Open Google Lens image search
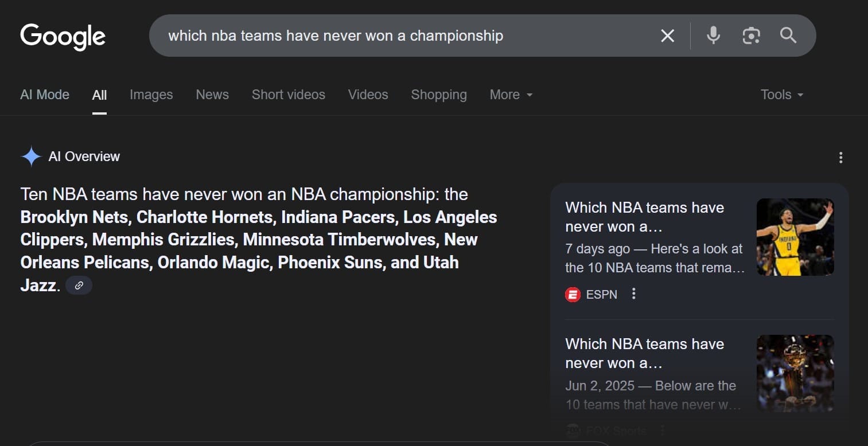 click(751, 36)
